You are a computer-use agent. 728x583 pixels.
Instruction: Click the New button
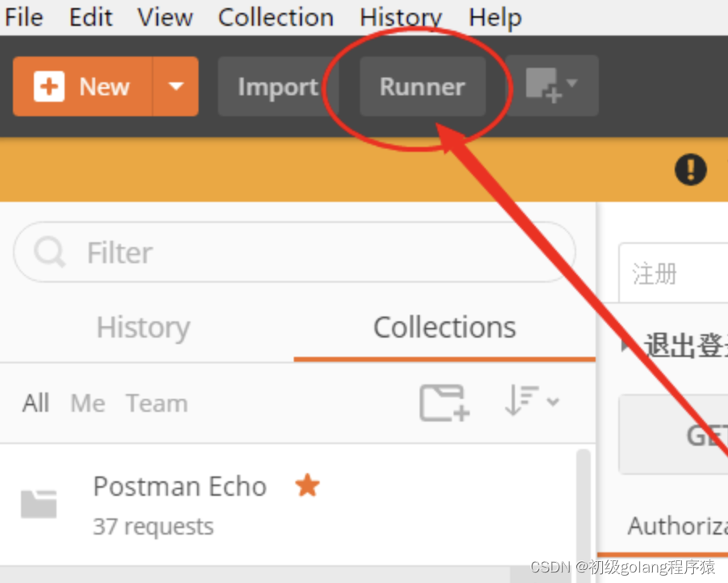81,86
